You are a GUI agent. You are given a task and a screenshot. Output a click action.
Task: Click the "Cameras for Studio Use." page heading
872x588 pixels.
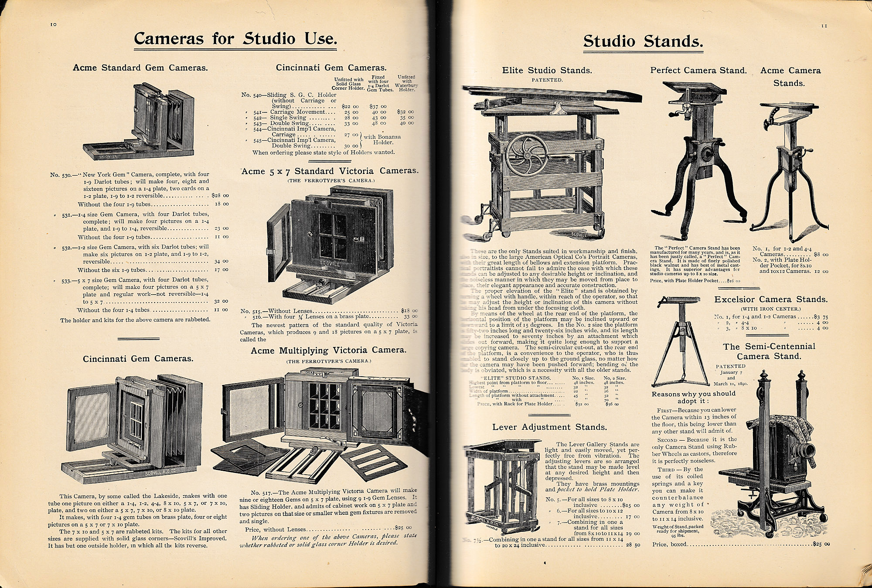pos(235,38)
